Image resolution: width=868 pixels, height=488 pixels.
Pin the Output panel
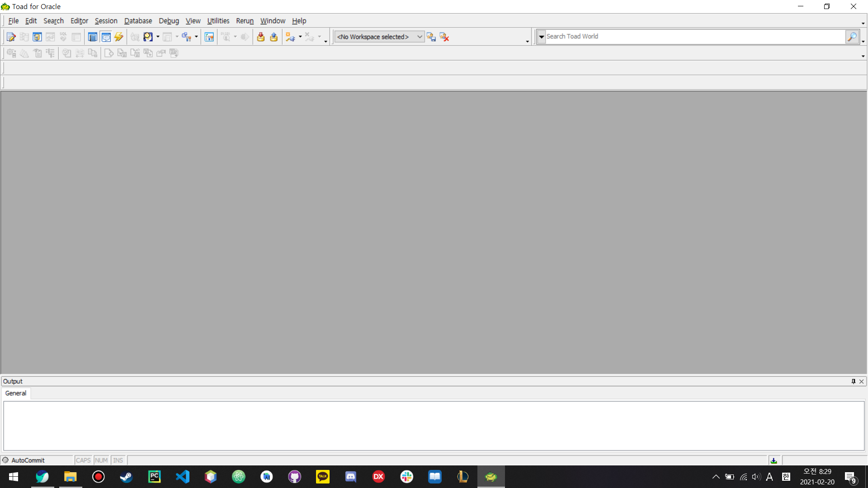[x=853, y=381]
